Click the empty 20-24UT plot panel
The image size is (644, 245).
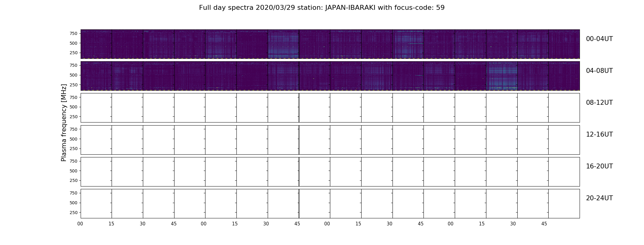(330, 203)
